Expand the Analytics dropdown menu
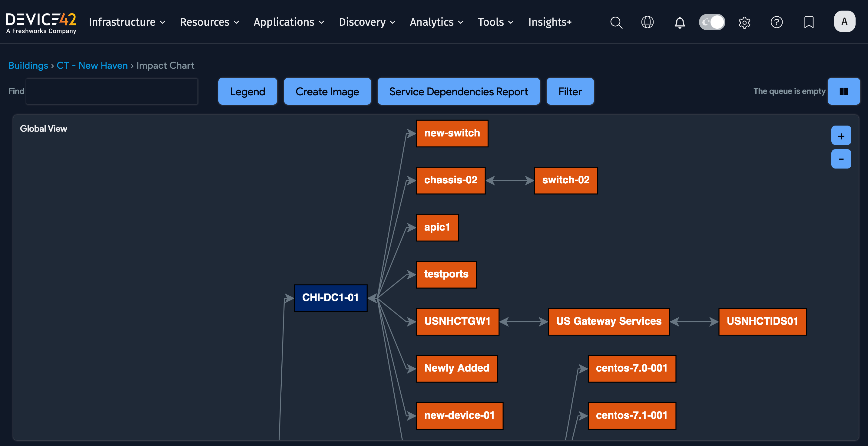The height and width of the screenshot is (446, 868). [436, 22]
